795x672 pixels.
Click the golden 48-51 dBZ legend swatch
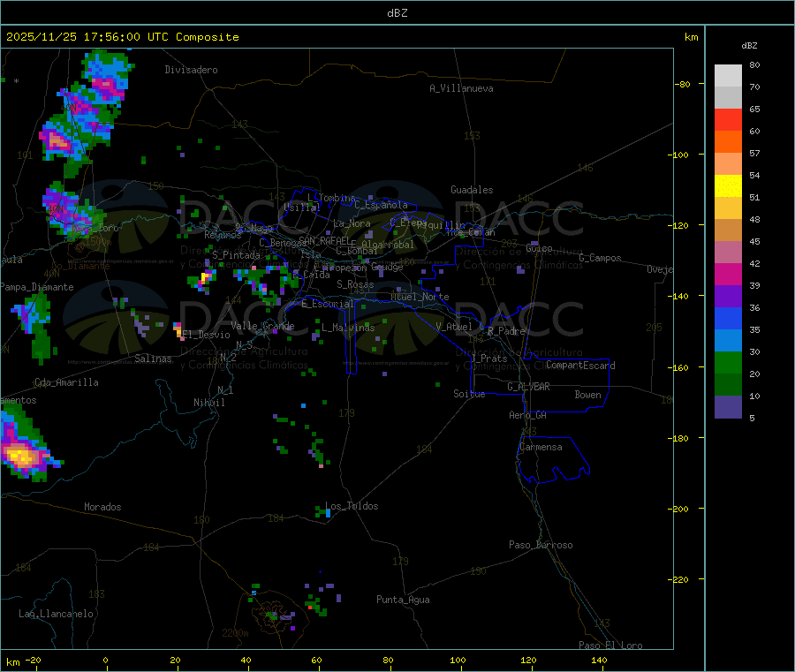pyautogui.click(x=728, y=208)
